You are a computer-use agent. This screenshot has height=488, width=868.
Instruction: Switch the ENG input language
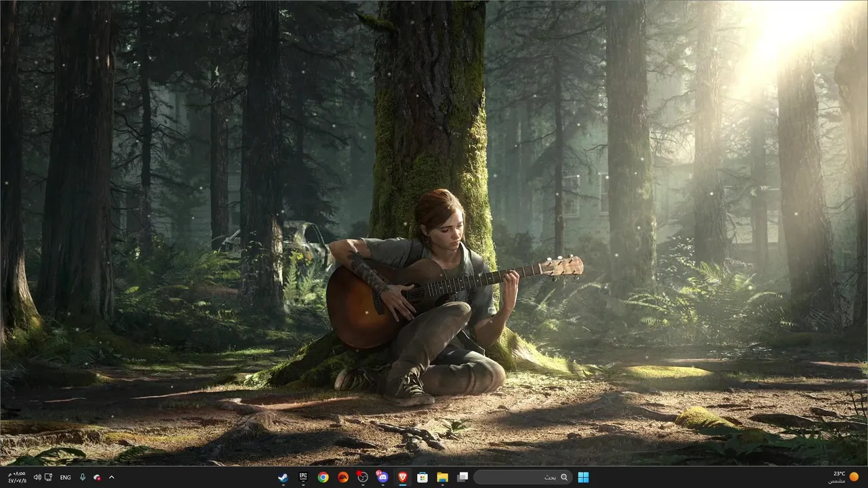65,477
